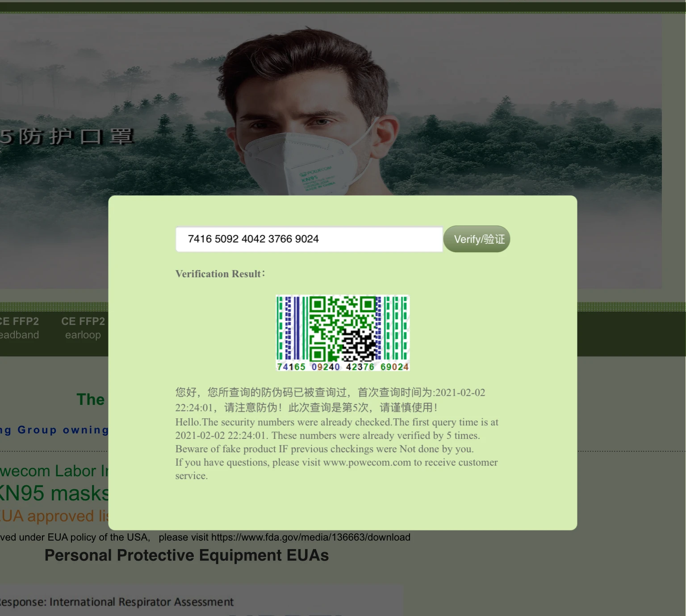Click the Verification Result label
This screenshot has width=686, height=616.
[x=220, y=274]
